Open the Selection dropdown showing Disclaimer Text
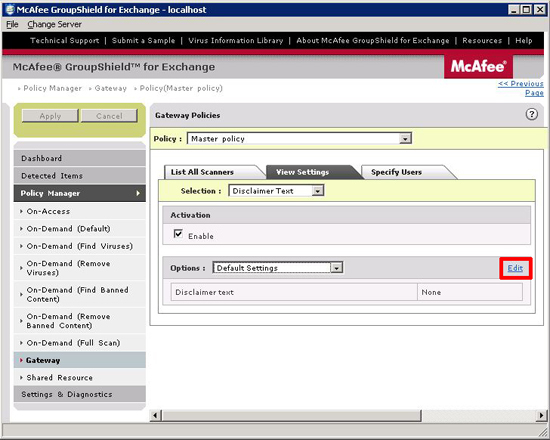550x440 pixels. [276, 191]
